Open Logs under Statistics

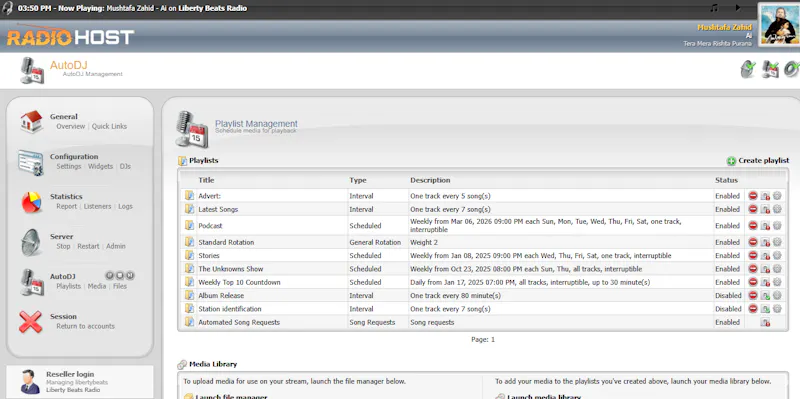[x=126, y=207]
